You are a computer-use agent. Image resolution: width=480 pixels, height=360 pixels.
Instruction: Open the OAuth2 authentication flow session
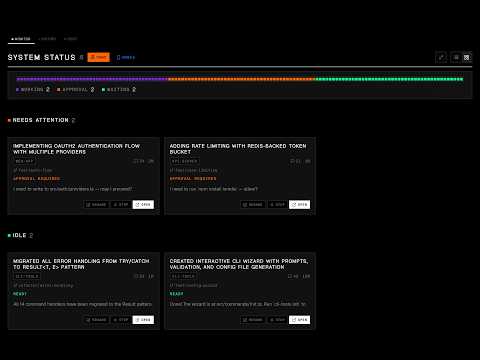143,204
